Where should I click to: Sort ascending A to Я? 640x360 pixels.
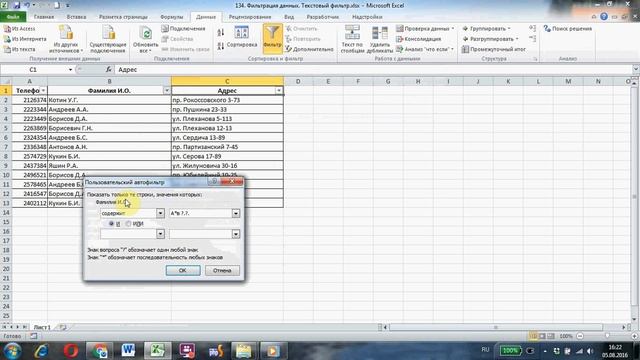pos(221,33)
